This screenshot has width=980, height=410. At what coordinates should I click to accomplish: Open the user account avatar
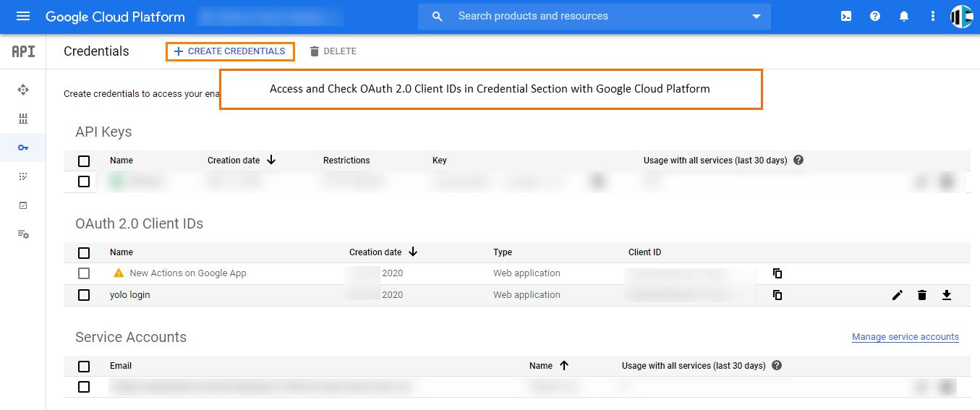pyautogui.click(x=962, y=16)
